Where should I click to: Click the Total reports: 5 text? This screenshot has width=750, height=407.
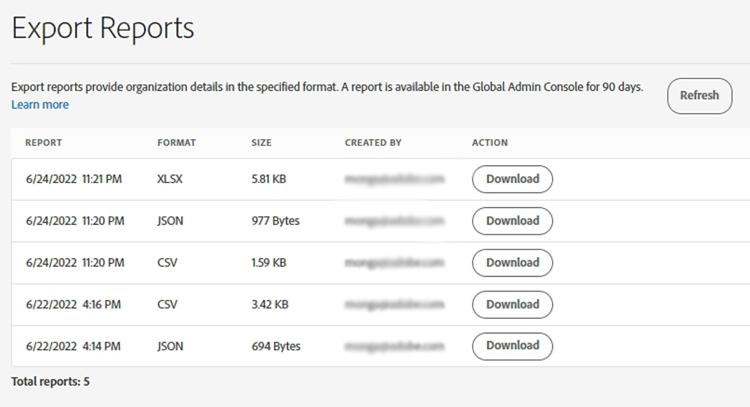click(x=50, y=381)
